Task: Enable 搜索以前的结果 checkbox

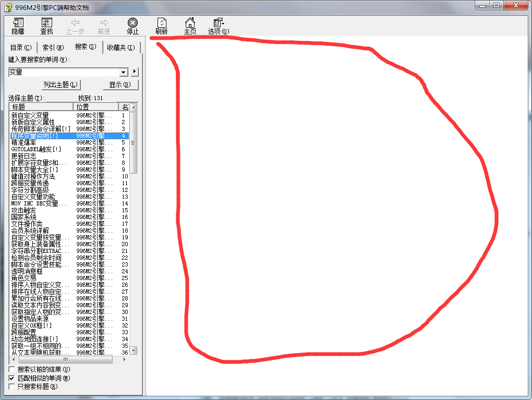Action: tap(12, 369)
